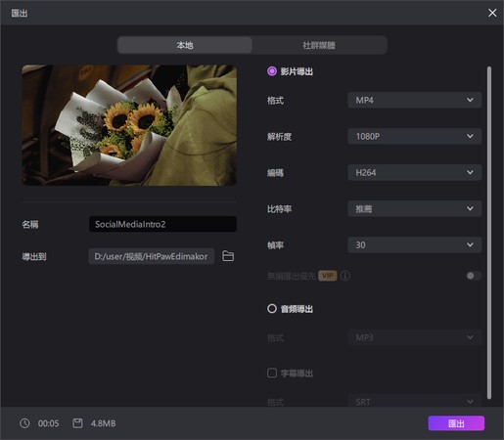Select the 影片導出 radio button
This screenshot has height=440, width=504.
click(272, 71)
